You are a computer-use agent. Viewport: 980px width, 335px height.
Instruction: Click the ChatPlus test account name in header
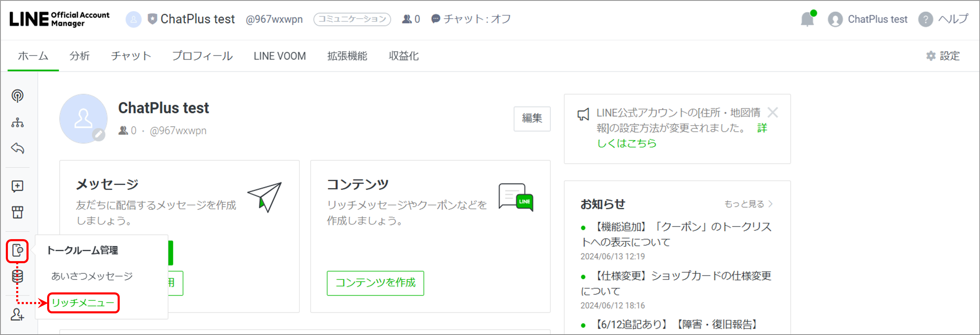pos(197,19)
